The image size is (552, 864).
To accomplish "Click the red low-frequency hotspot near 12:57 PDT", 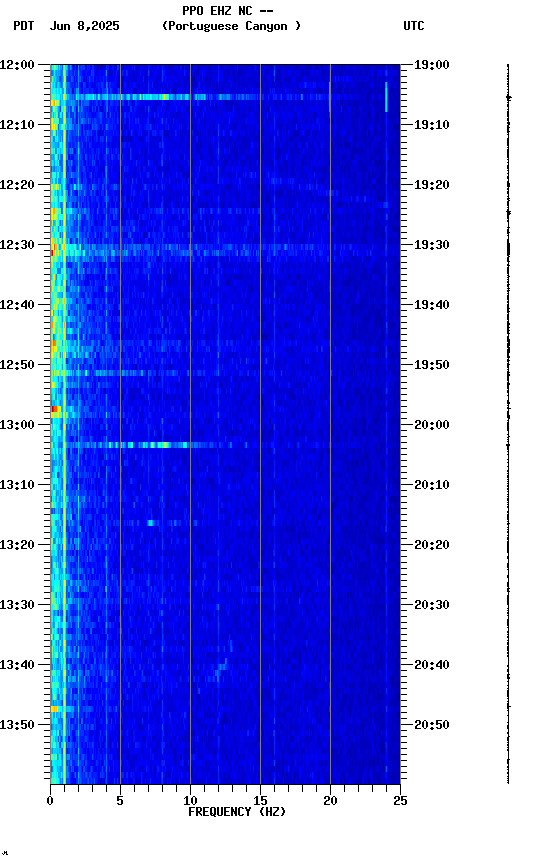I will click(x=55, y=409).
